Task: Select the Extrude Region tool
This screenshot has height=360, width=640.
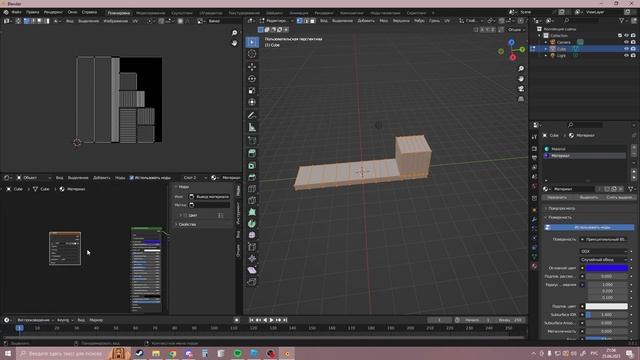Action: click(252, 153)
